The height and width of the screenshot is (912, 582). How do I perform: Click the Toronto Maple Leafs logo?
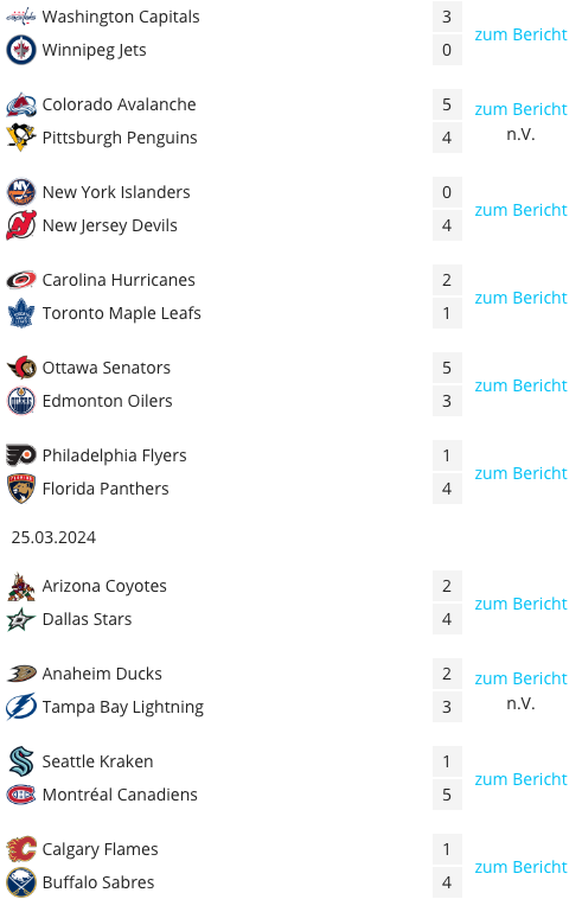(x=21, y=314)
